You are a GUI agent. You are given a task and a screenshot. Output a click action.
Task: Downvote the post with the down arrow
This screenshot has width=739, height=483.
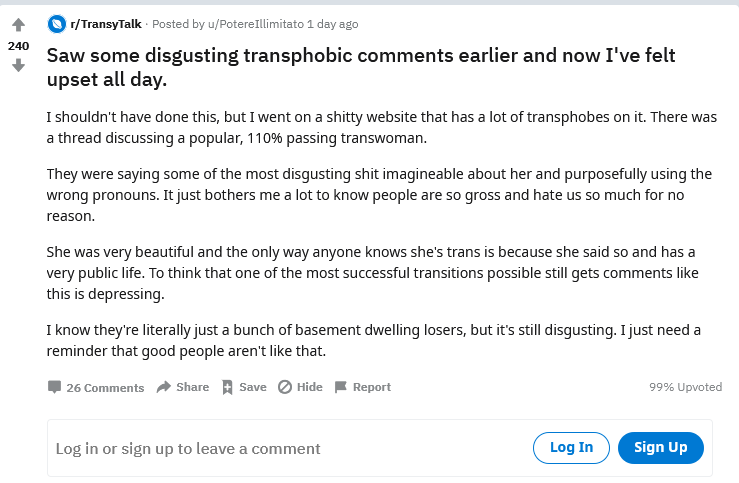click(x=18, y=65)
